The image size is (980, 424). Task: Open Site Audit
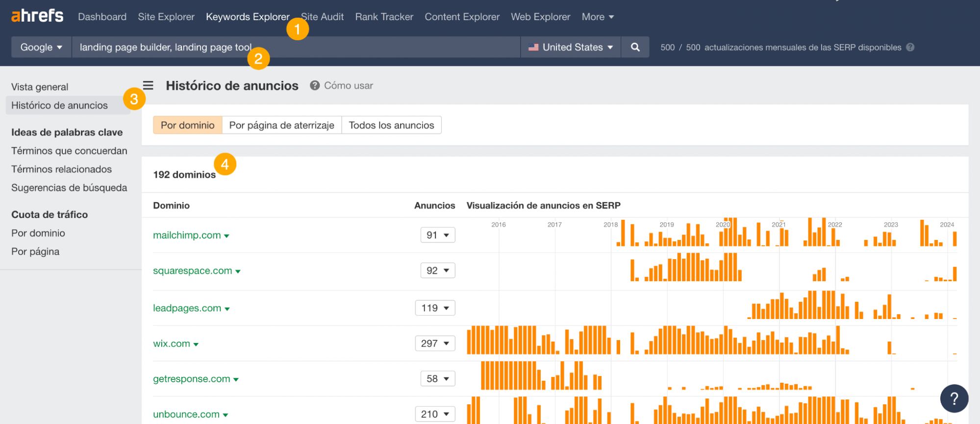click(x=322, y=17)
